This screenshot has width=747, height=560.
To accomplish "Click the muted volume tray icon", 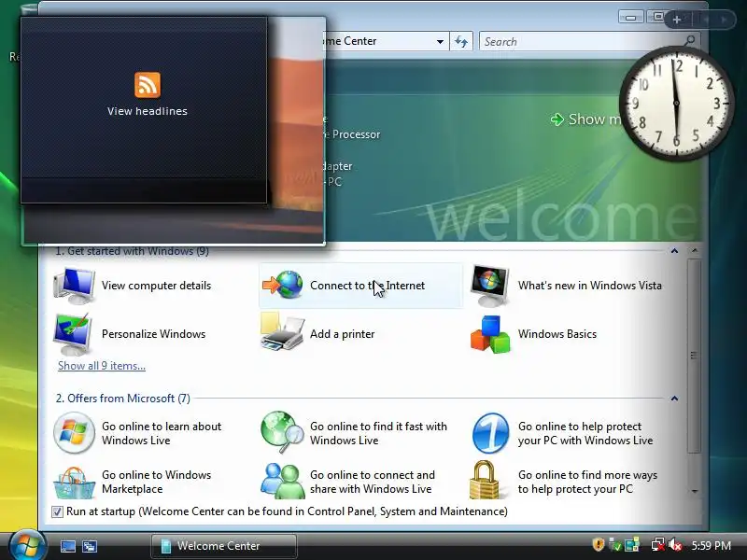I will (x=675, y=545).
